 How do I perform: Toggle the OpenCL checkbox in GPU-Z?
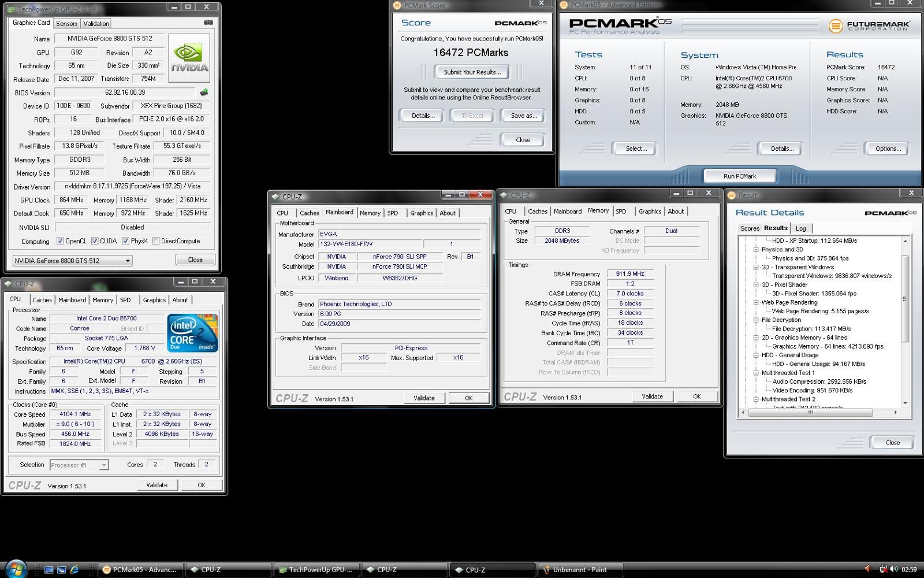(x=60, y=241)
